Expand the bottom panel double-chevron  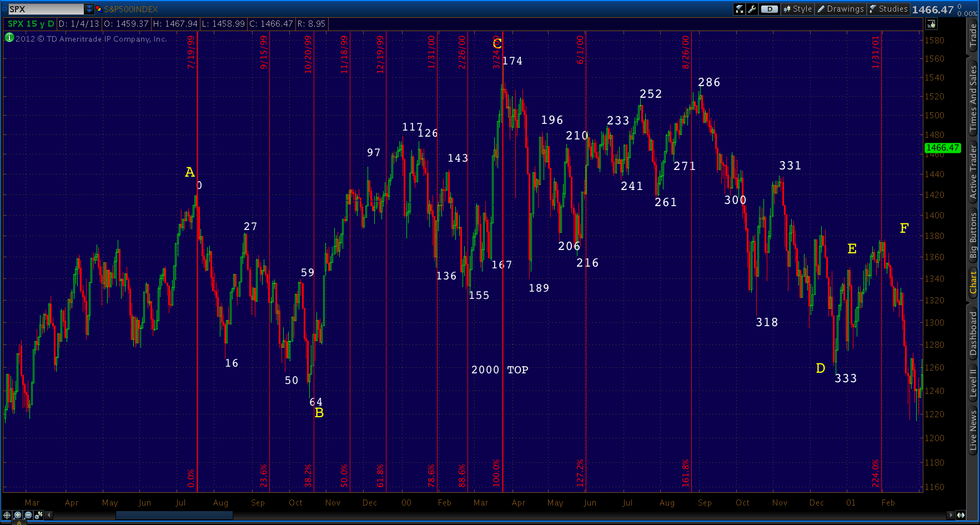tap(19, 523)
